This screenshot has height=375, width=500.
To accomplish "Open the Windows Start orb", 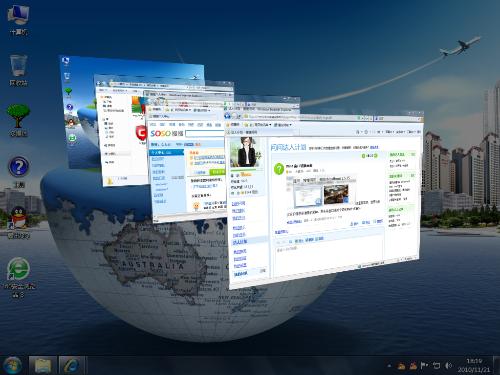I will point(12,365).
